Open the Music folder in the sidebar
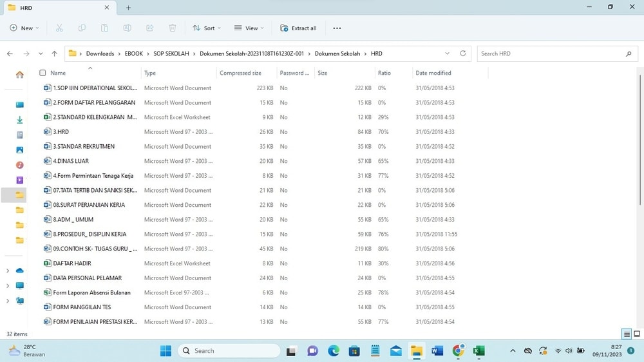The height and width of the screenshot is (362, 644). pos(20,165)
